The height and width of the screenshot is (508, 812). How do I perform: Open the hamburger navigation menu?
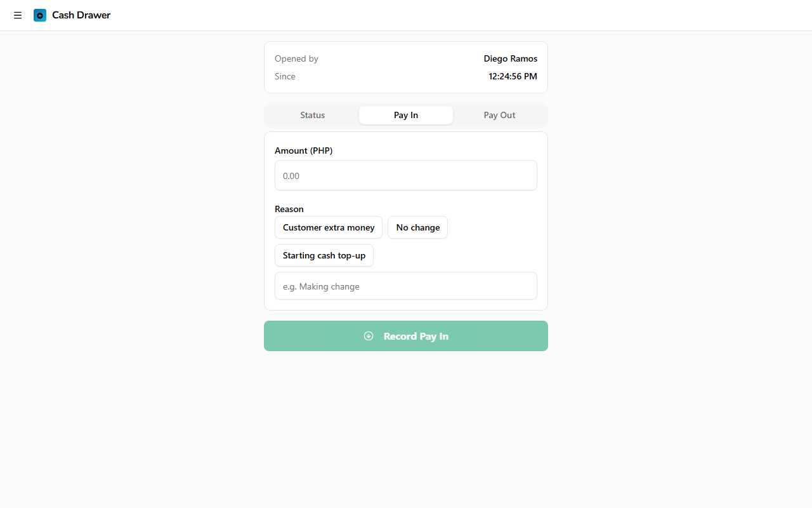pos(18,15)
